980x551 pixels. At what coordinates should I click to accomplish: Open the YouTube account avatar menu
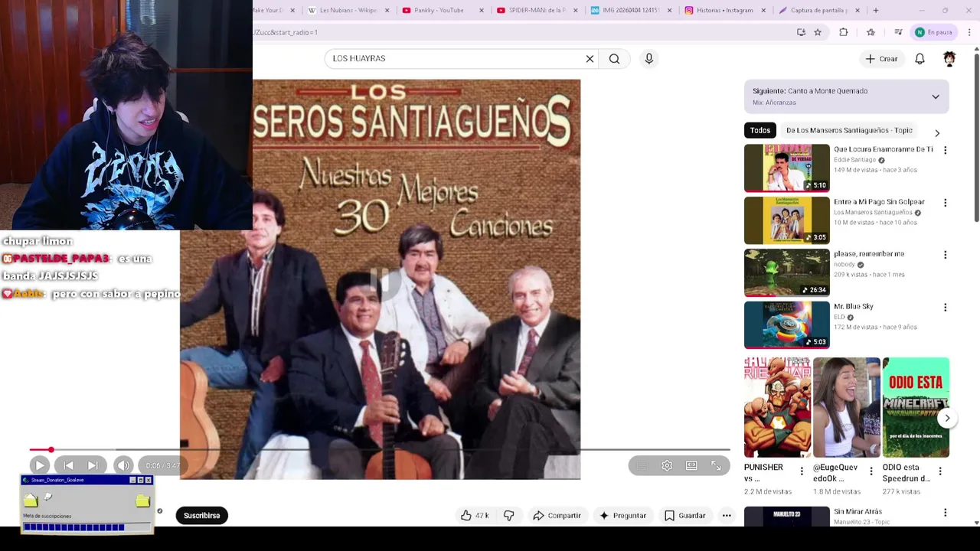click(x=949, y=59)
